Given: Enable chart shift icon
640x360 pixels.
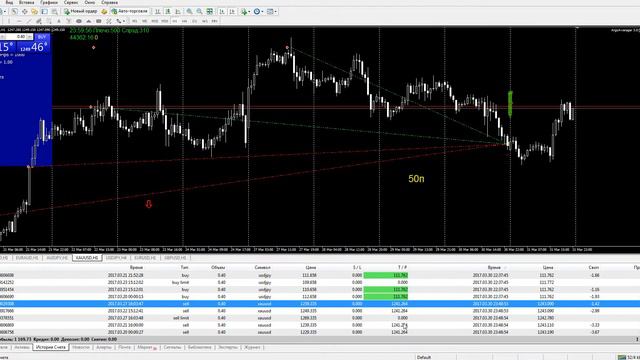Looking at the screenshot, I should pos(232,11).
